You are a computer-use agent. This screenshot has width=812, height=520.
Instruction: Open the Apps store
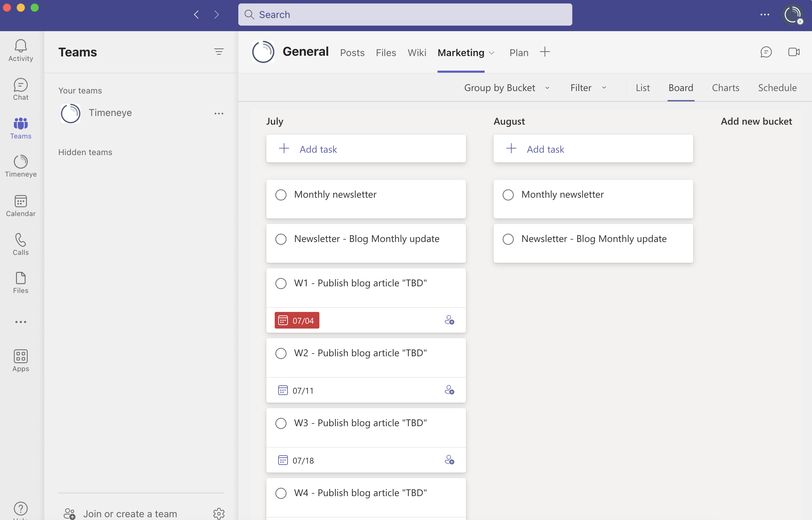21,361
